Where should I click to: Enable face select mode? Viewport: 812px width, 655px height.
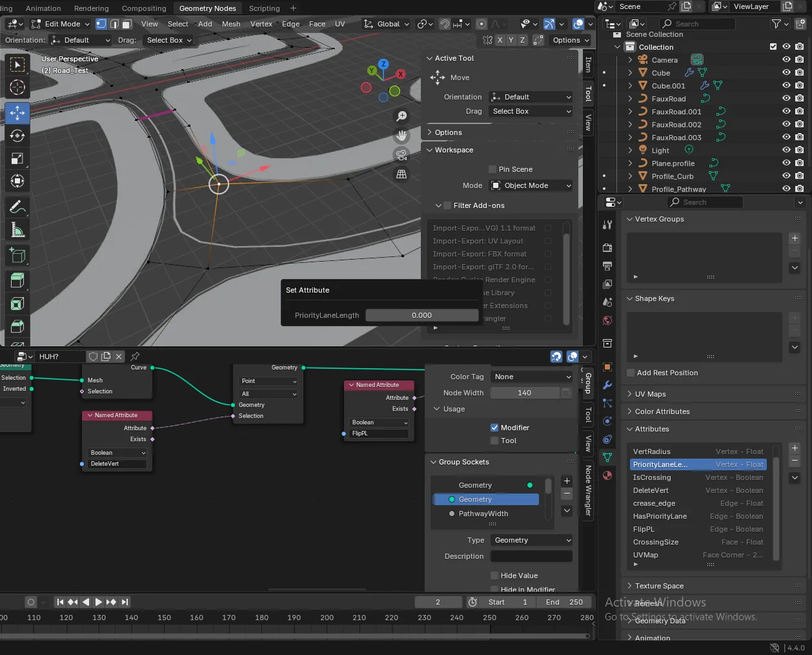pyautogui.click(x=127, y=24)
